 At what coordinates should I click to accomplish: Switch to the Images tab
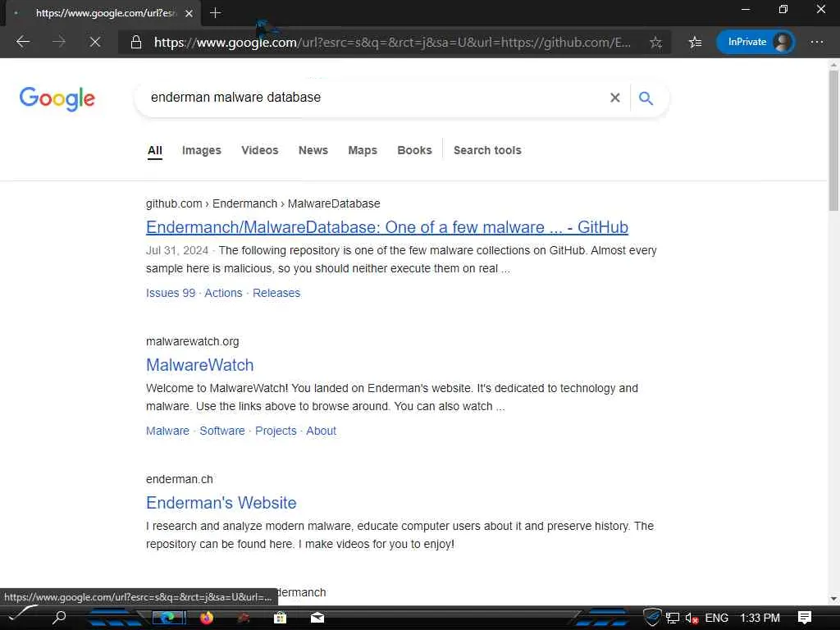pyautogui.click(x=202, y=151)
